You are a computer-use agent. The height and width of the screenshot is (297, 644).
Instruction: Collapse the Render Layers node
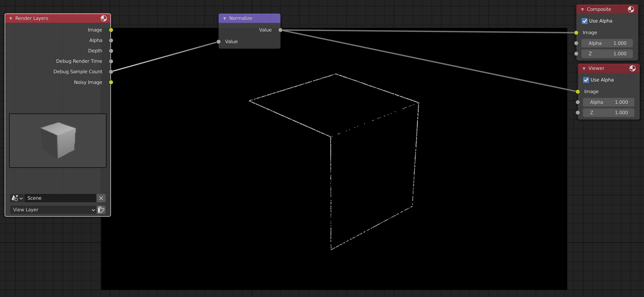click(10, 18)
